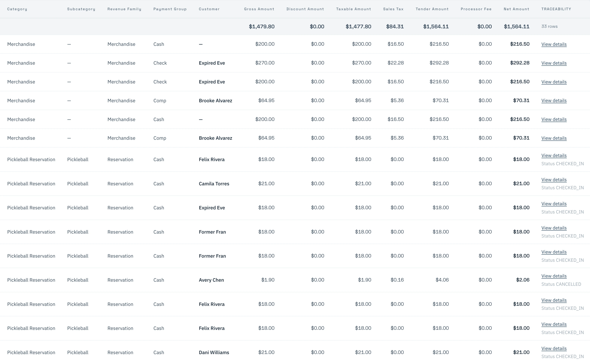Select the taxable total "$1,477.80"

(x=358, y=26)
